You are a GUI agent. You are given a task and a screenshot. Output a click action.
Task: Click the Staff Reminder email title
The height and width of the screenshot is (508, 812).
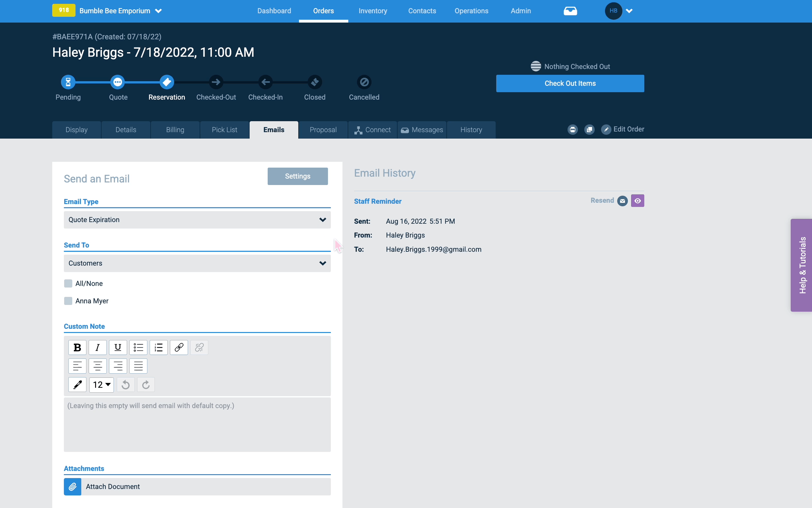tap(378, 201)
